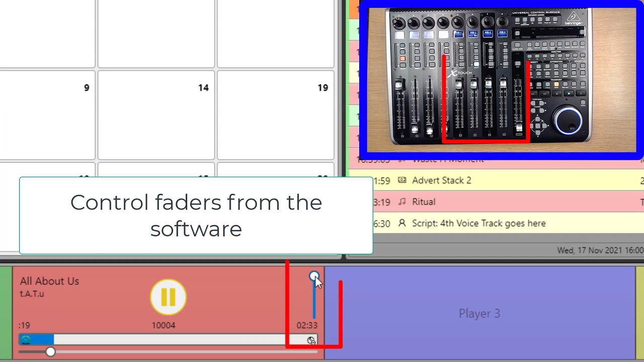Click the blue-filled track progress bar
The image size is (644, 362).
[x=168, y=340]
